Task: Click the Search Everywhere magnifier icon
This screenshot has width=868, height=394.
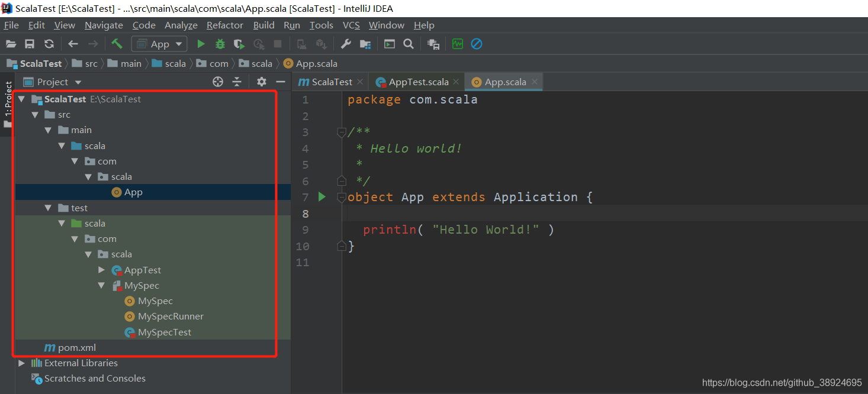Action: (409, 44)
